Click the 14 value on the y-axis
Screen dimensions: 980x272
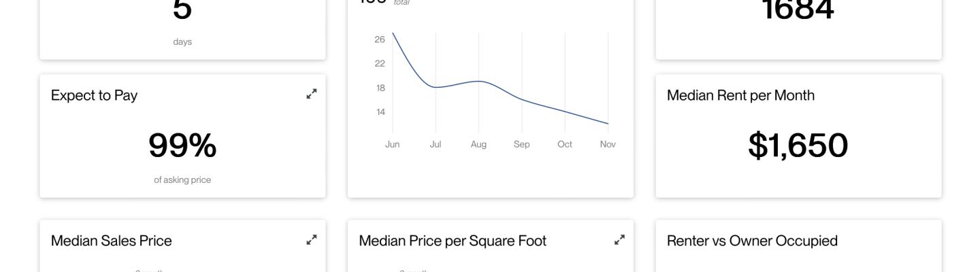coord(380,112)
